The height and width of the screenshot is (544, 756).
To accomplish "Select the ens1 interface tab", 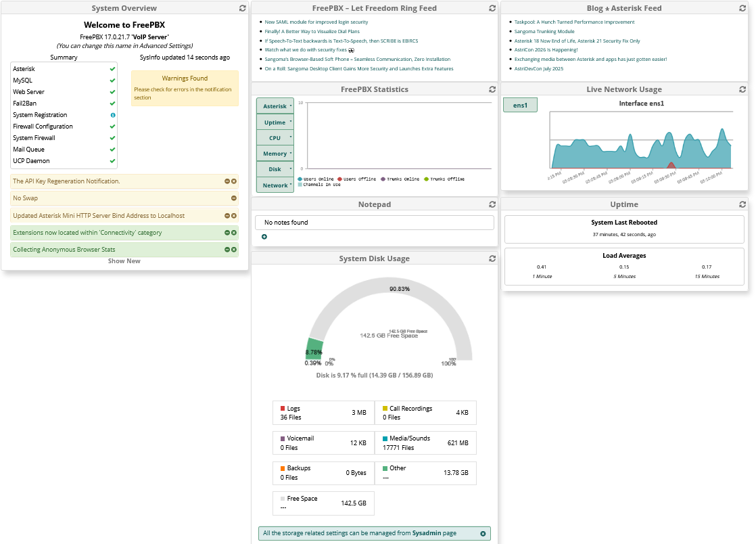I will (520, 105).
